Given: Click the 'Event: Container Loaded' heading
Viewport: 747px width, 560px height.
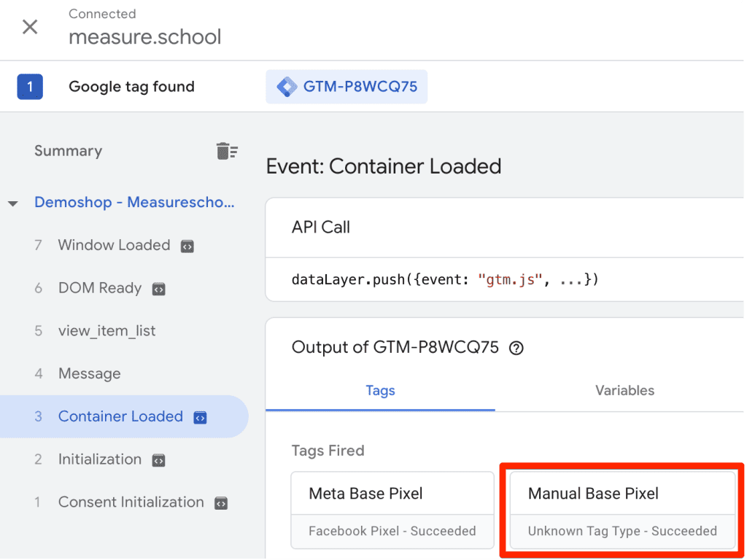Looking at the screenshot, I should (384, 166).
